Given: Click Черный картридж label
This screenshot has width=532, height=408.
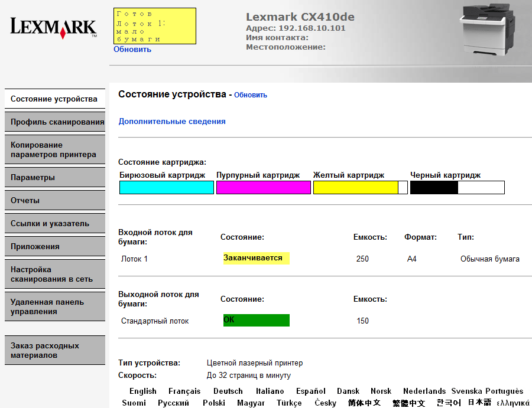Looking at the screenshot, I should 446,175.
